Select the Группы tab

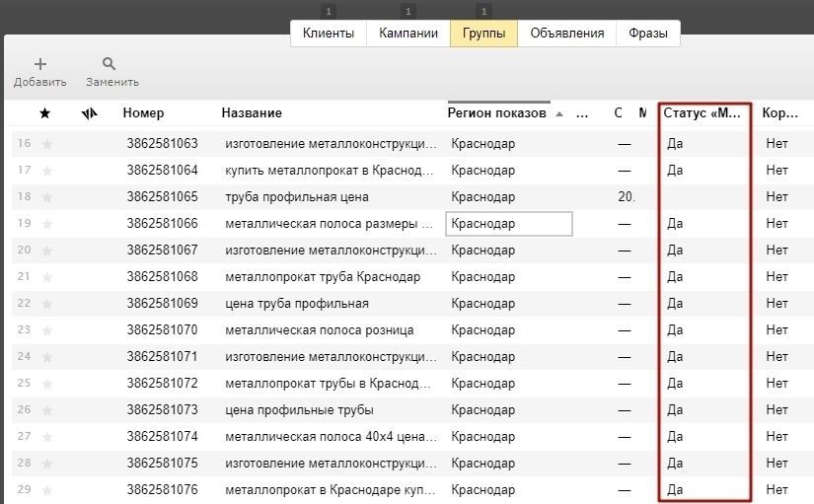click(483, 34)
